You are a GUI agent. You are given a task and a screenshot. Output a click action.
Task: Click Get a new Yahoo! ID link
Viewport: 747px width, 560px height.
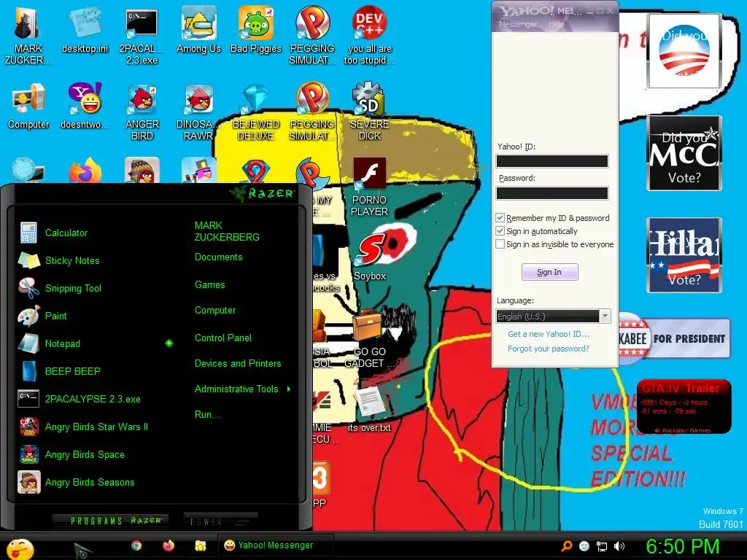pos(549,334)
